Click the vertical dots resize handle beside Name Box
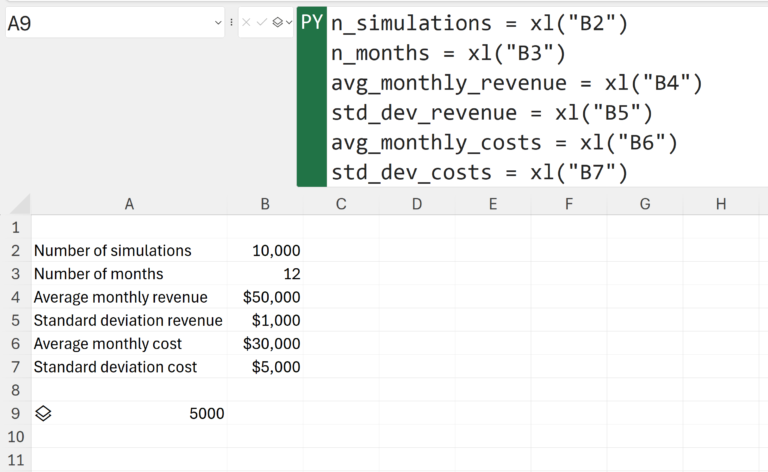Image resolution: width=768 pixels, height=472 pixels. pos(232,22)
